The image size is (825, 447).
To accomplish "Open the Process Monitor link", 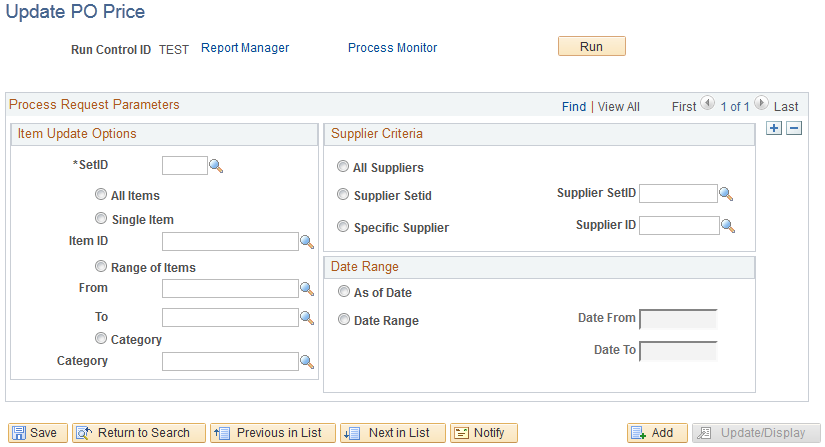I will coord(392,48).
